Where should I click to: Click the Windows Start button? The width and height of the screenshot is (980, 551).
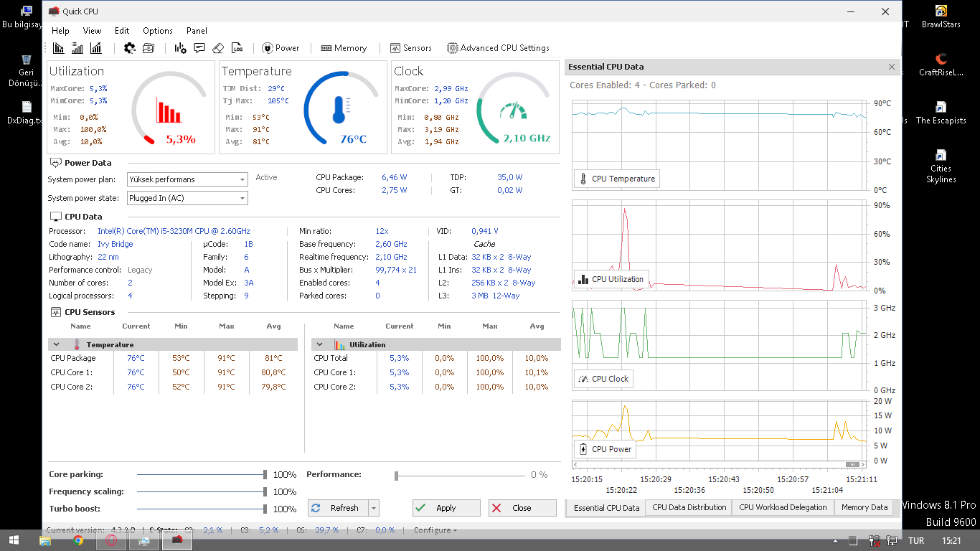click(14, 540)
